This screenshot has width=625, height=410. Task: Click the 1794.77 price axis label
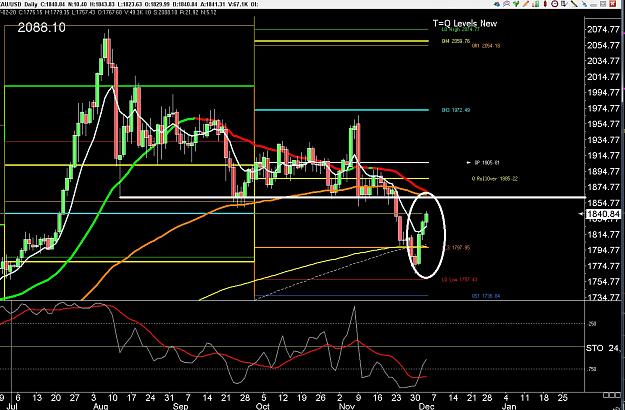603,250
